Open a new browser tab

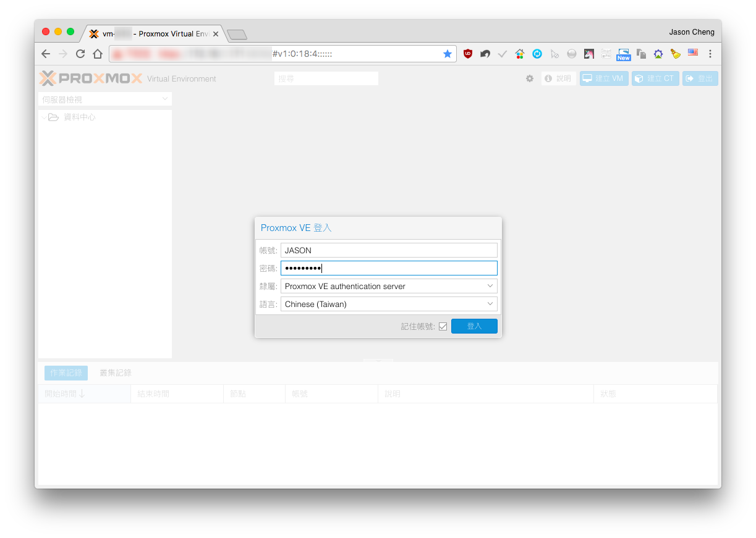click(237, 35)
